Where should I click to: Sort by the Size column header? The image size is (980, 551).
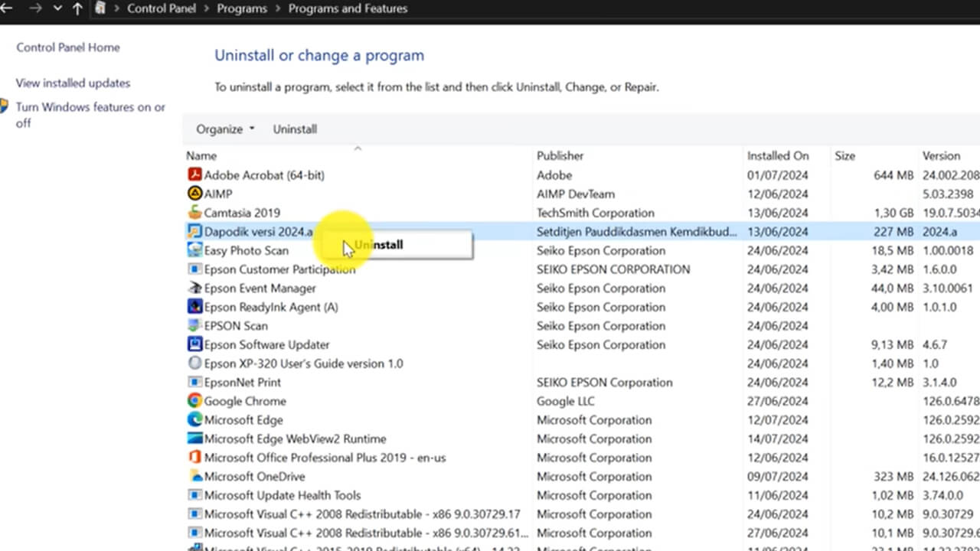pos(844,155)
